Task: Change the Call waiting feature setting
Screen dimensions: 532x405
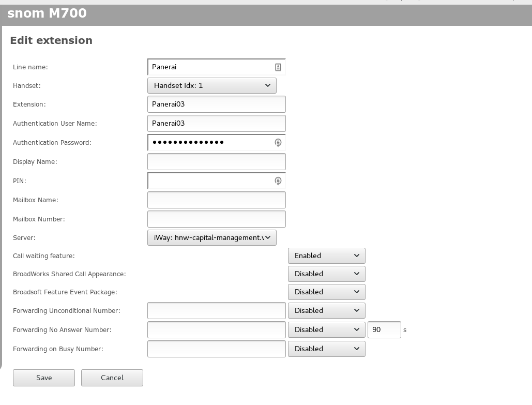Action: [x=326, y=256]
